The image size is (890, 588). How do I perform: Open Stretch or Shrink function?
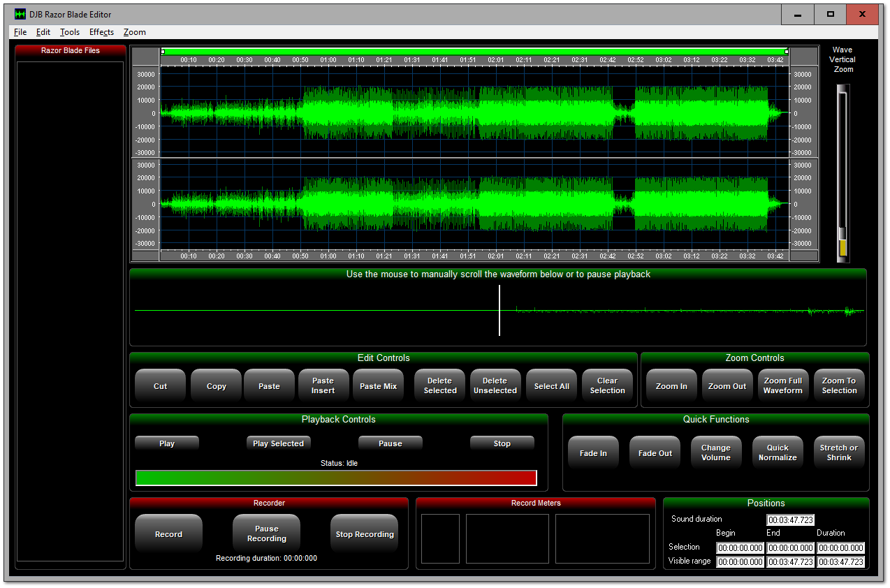click(839, 453)
